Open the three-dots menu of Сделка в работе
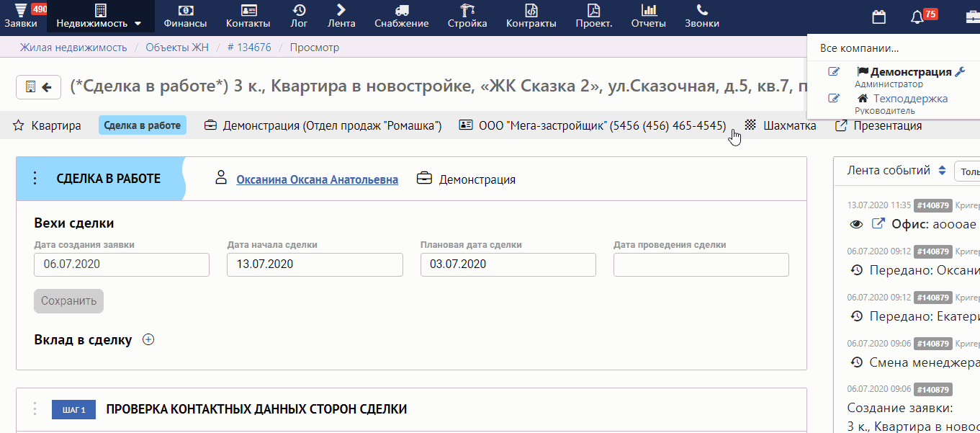980x433 pixels. [x=35, y=179]
